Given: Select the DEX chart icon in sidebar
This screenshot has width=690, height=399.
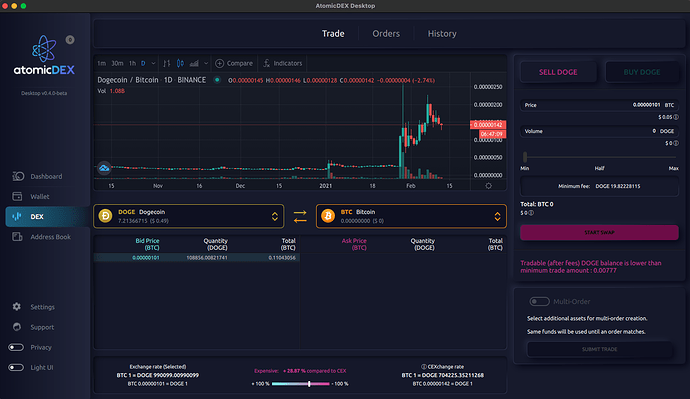Looking at the screenshot, I should tap(17, 216).
